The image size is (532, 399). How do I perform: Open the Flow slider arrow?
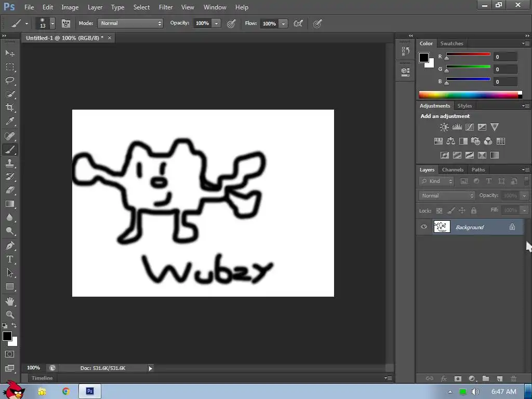click(283, 23)
